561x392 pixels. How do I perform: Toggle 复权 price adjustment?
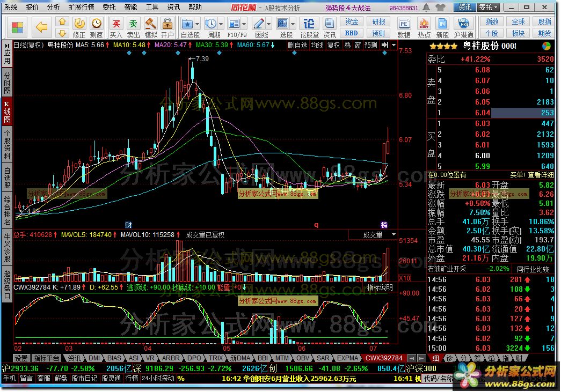(334, 45)
